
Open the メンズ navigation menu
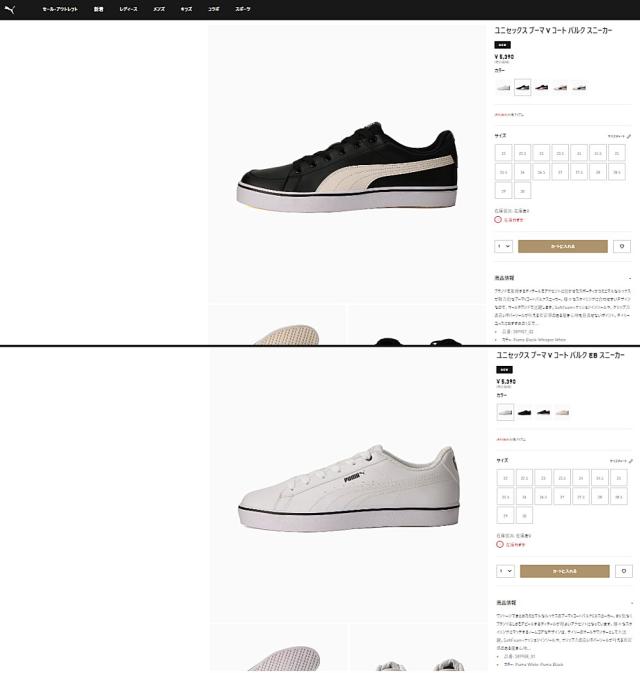(x=159, y=9)
